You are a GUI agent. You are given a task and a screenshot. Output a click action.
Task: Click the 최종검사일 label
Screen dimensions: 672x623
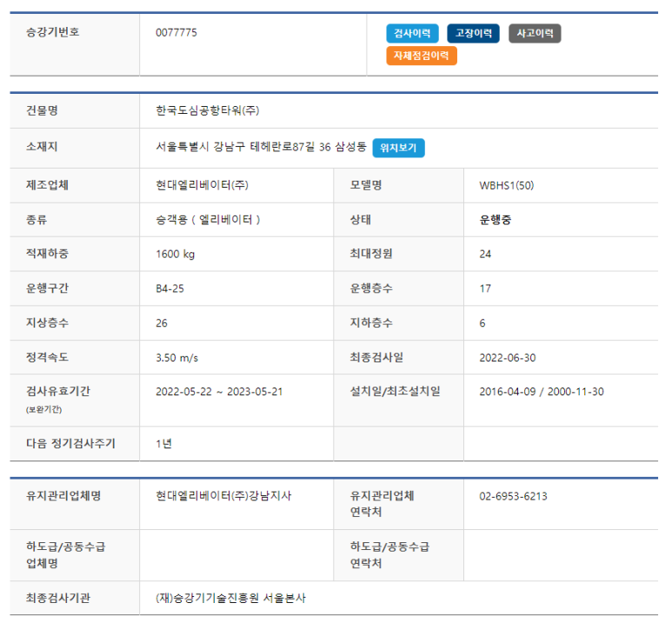[376, 357]
